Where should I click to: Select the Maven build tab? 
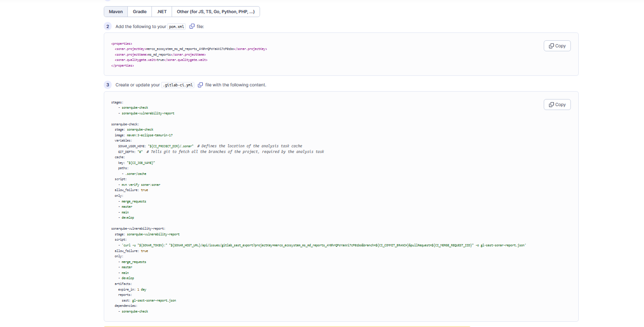[x=116, y=11]
